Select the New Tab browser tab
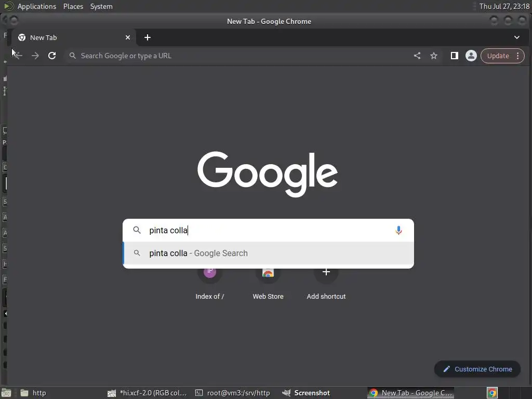 74,37
